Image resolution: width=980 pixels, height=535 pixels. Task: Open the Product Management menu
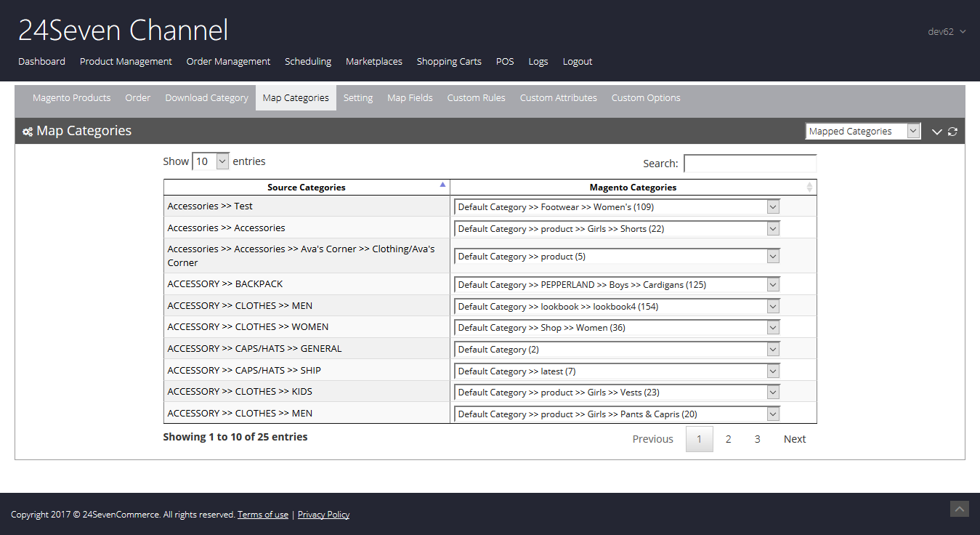point(126,62)
